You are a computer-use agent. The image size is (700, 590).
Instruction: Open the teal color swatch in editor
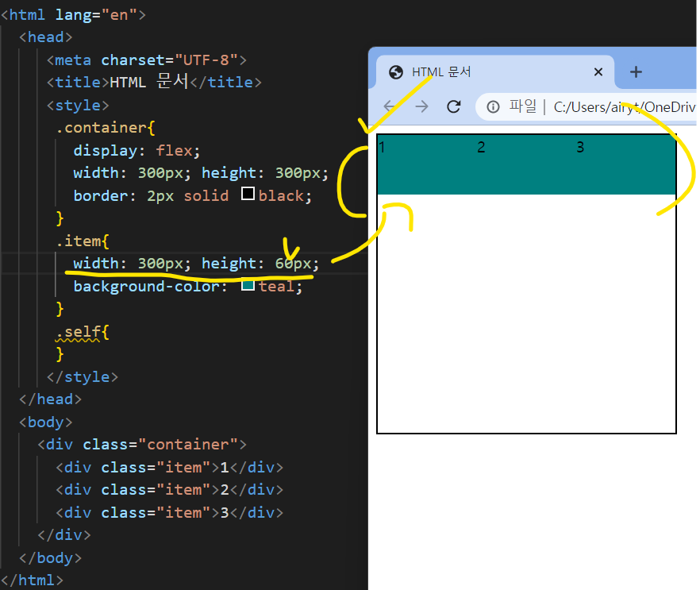click(x=248, y=284)
